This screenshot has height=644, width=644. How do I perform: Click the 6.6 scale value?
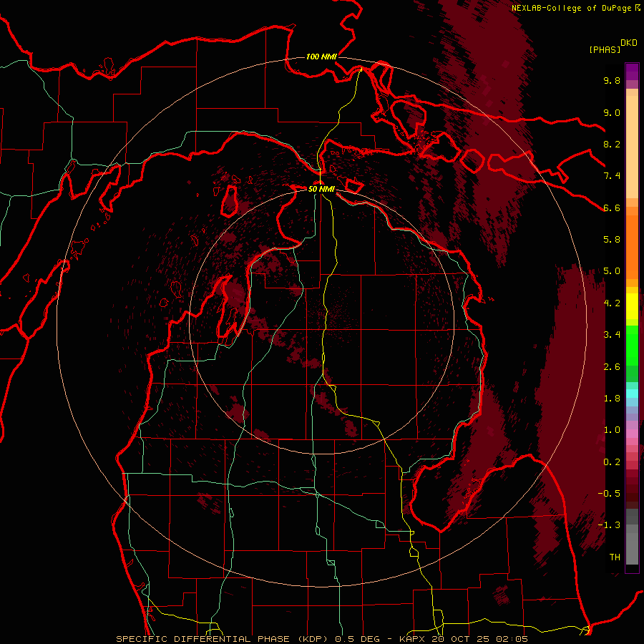coord(612,208)
